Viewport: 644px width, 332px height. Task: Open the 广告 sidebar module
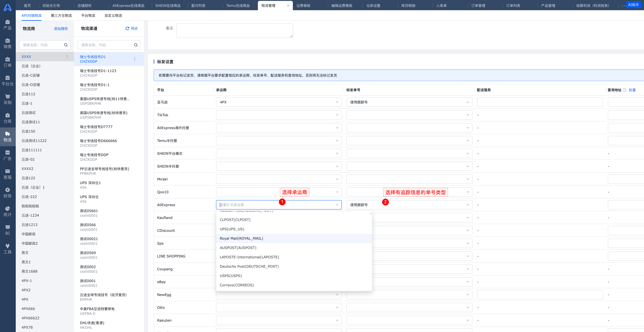click(x=7, y=156)
